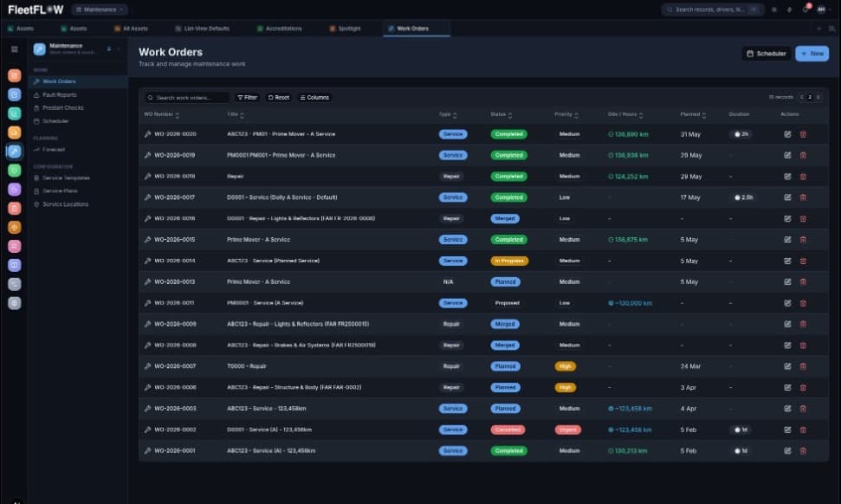Edit work order WO-2026-0009
841x504 pixels.
[787, 325]
